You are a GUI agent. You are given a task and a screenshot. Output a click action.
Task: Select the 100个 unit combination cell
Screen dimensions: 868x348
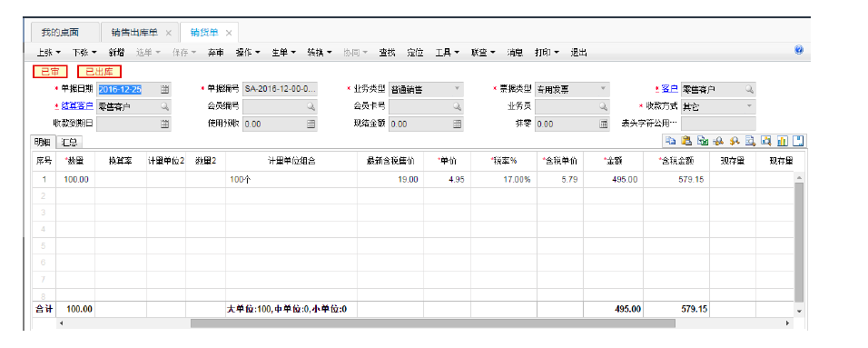click(x=291, y=180)
